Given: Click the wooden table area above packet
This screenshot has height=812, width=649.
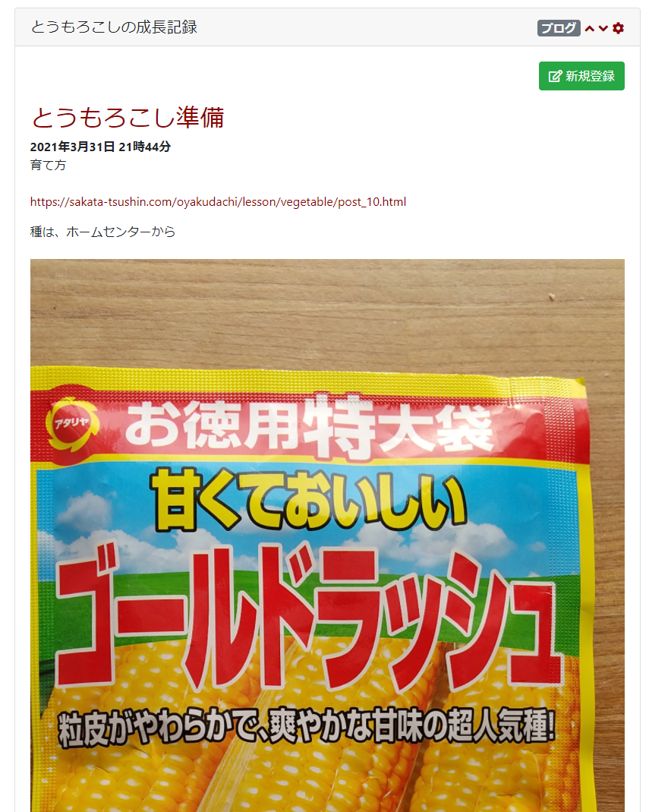Looking at the screenshot, I should [327, 311].
